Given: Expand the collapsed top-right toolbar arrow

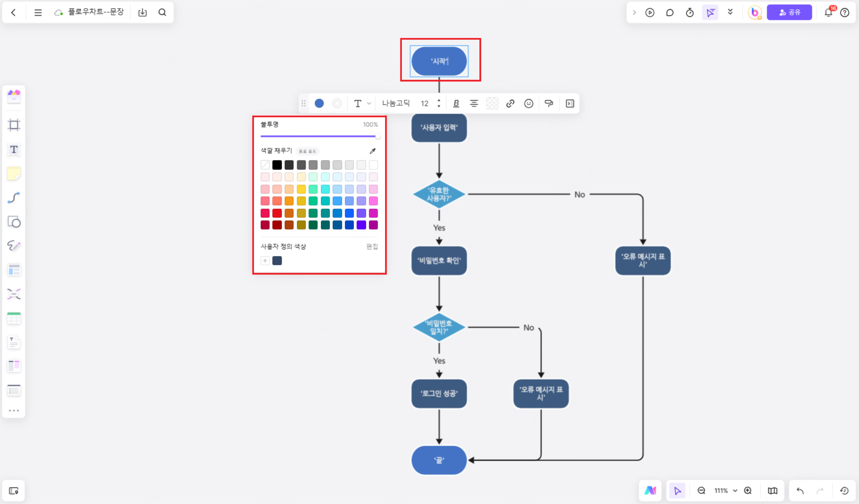Looking at the screenshot, I should (634, 13).
